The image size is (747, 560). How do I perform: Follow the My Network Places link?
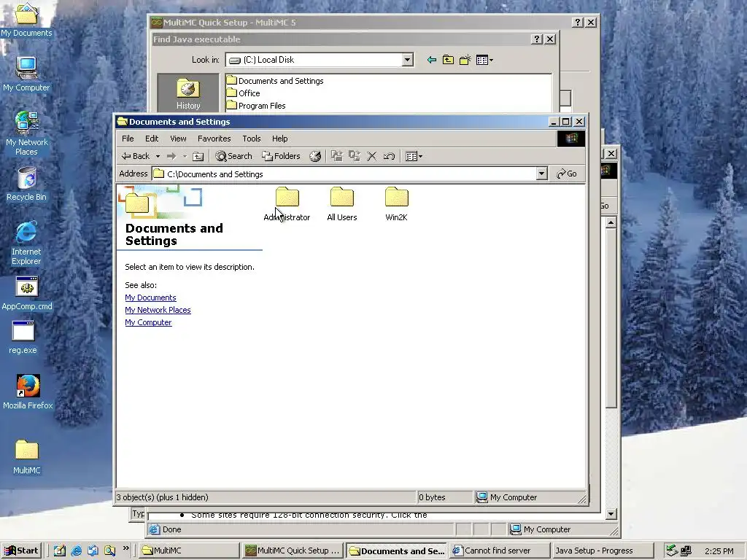coord(158,310)
